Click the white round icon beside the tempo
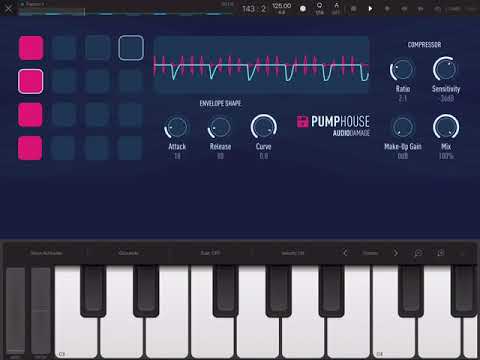This screenshot has height=360, width=480. pyautogui.click(x=303, y=9)
